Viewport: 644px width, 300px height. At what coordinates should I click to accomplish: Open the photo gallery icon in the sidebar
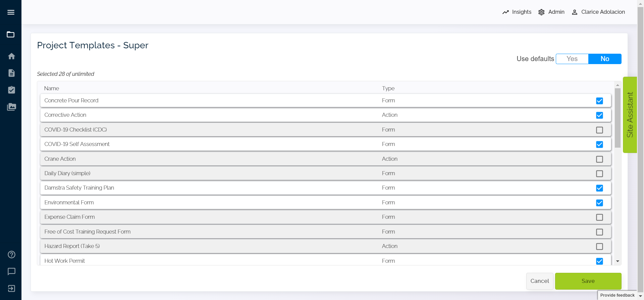coord(11,107)
